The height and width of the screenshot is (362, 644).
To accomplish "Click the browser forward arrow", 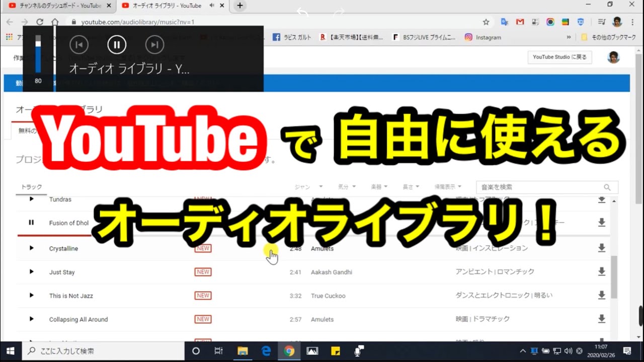I will tap(24, 22).
